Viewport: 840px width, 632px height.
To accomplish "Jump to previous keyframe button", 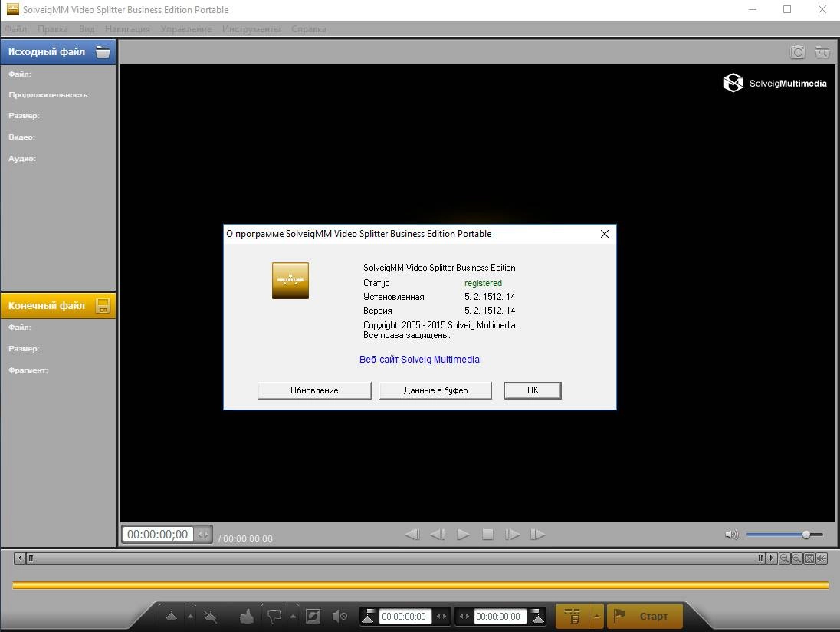I will point(412,535).
